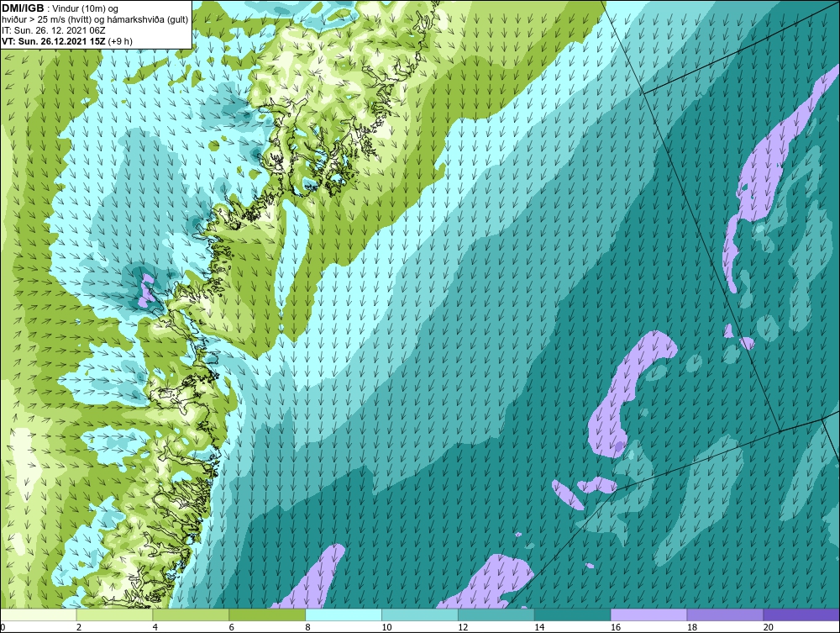
Task: Click the 'IT: Sun. 26. 12. 2021 06Z' line
Action: 54,30
